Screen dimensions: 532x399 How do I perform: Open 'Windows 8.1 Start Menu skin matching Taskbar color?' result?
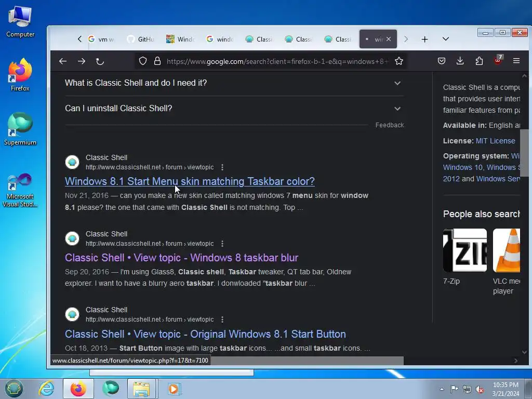(190, 181)
